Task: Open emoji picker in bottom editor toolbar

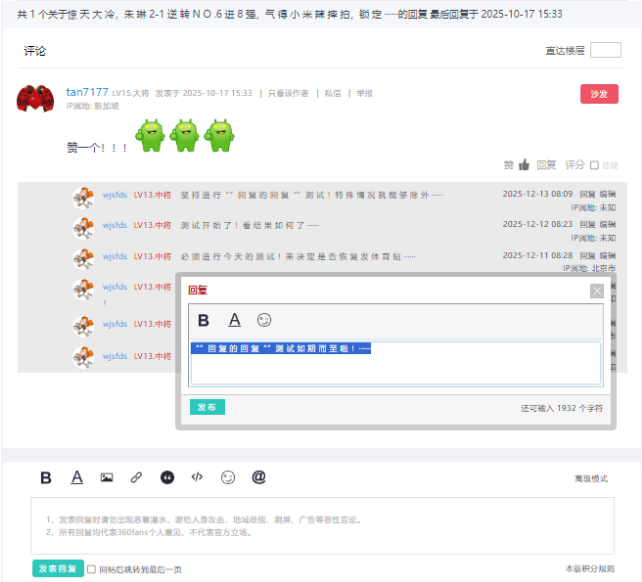Action: [228, 478]
